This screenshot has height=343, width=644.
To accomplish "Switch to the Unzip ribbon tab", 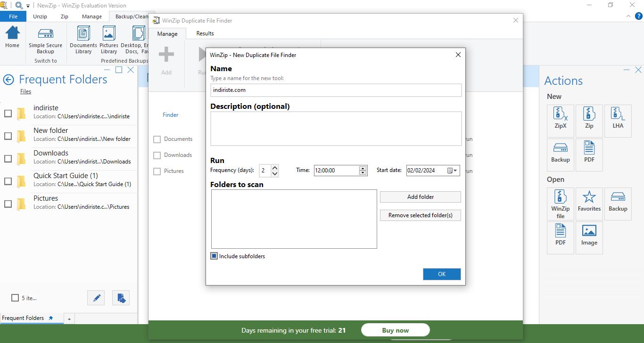I will coord(40,16).
